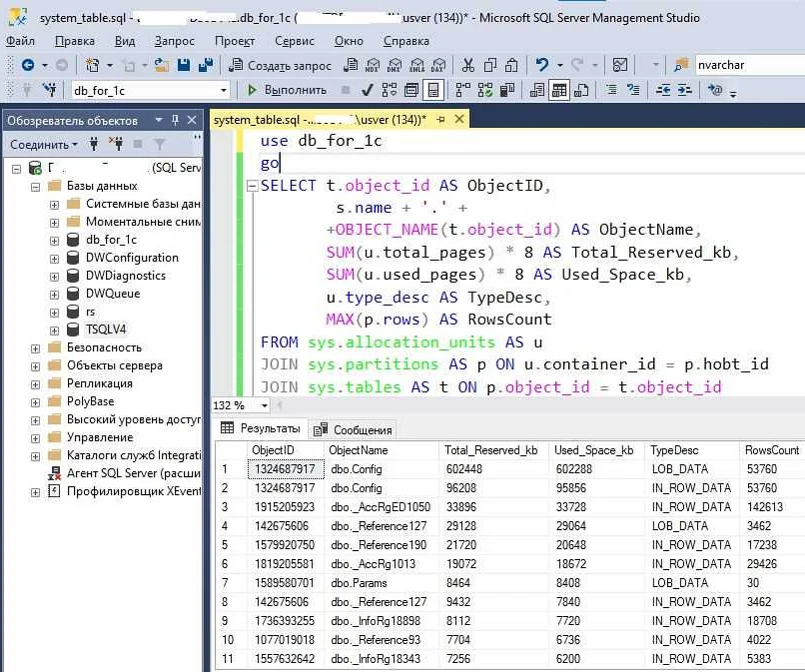
Task: Expand the TSQLV4 database node
Action: point(54,330)
